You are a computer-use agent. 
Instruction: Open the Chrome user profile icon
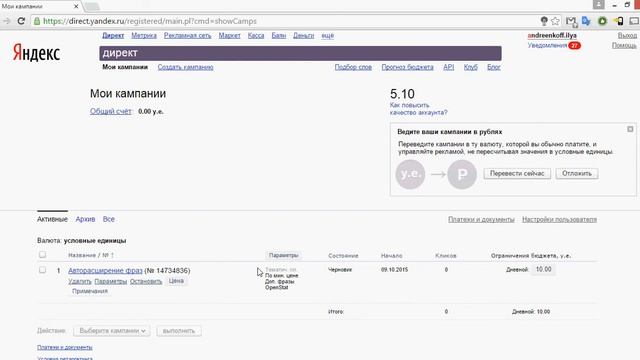coord(598,4)
